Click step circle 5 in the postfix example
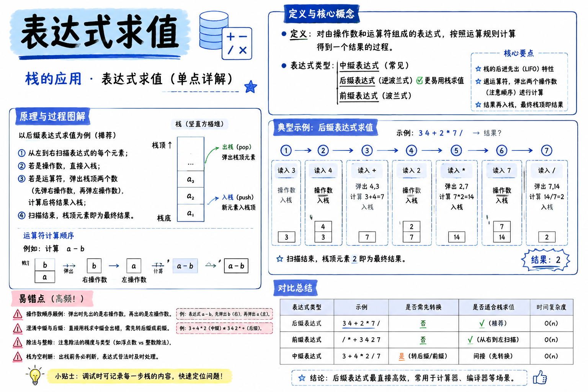Viewport: 588px width, 392px height. (456, 150)
